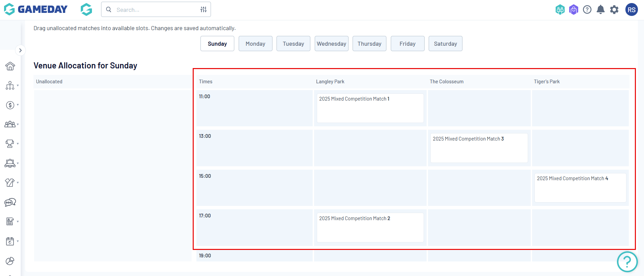Click the 11:00 time label

[x=205, y=97]
